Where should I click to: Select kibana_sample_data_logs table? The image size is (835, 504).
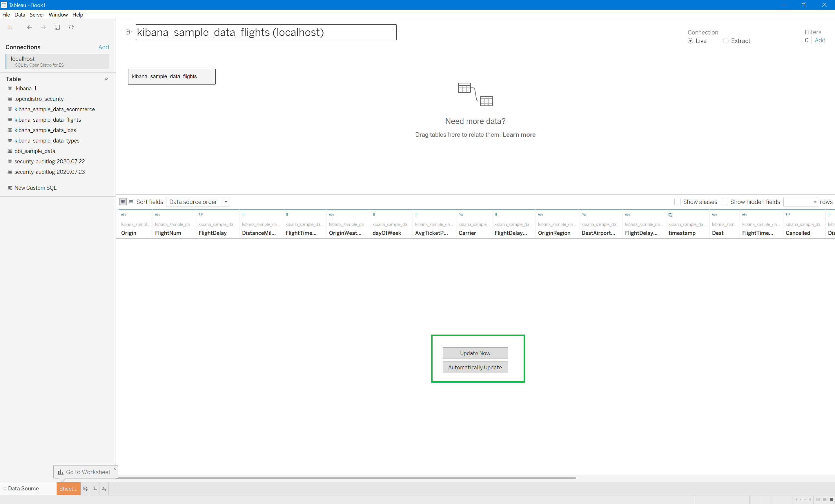click(x=45, y=130)
